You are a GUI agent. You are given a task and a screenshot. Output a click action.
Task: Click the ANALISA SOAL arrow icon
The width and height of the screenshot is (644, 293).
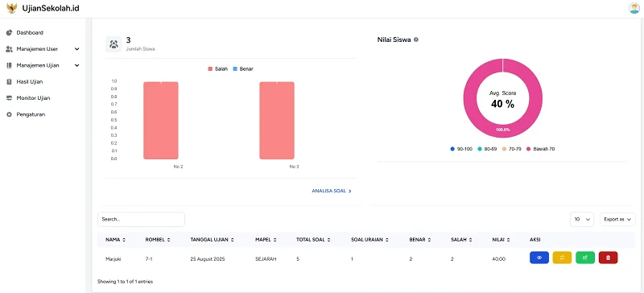(350, 191)
